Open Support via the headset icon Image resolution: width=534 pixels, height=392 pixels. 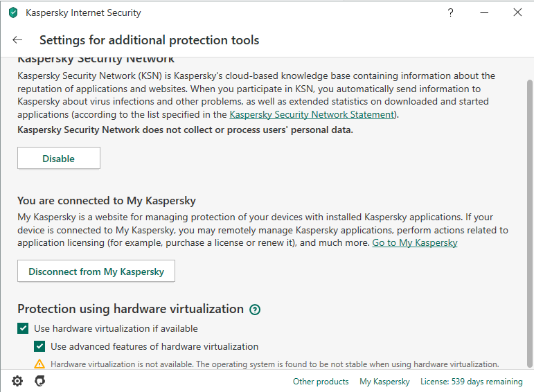point(39,382)
